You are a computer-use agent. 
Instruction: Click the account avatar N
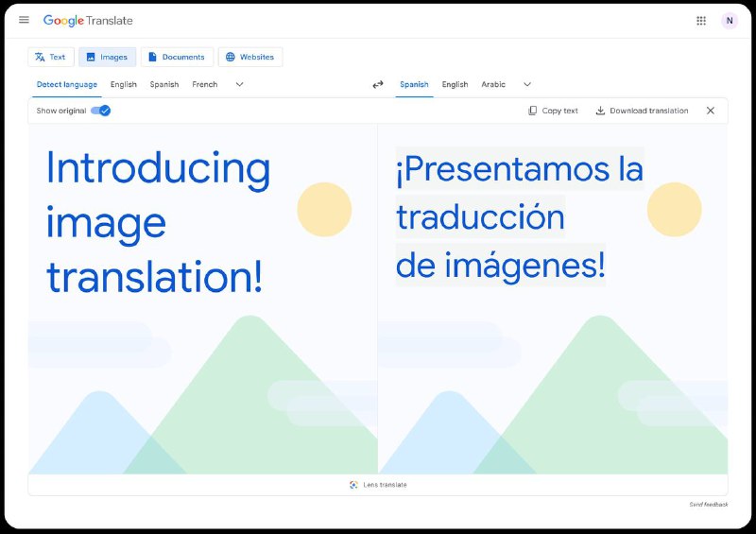(x=729, y=20)
